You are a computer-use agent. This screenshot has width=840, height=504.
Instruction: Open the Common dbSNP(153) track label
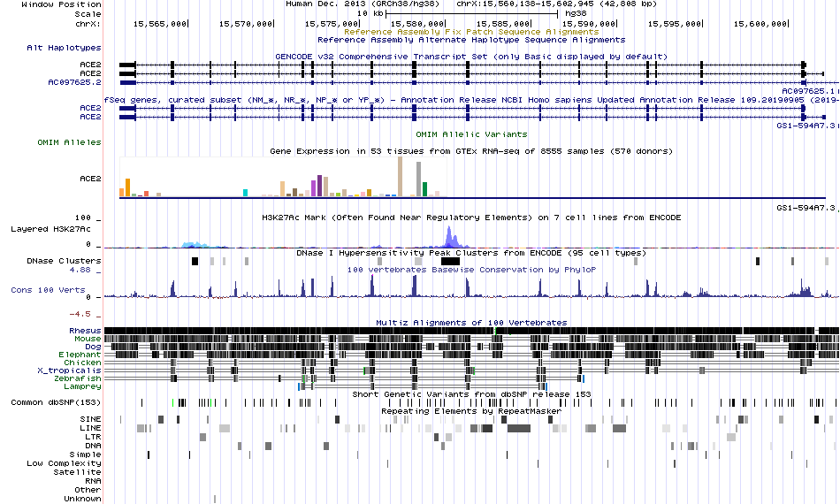point(56,403)
